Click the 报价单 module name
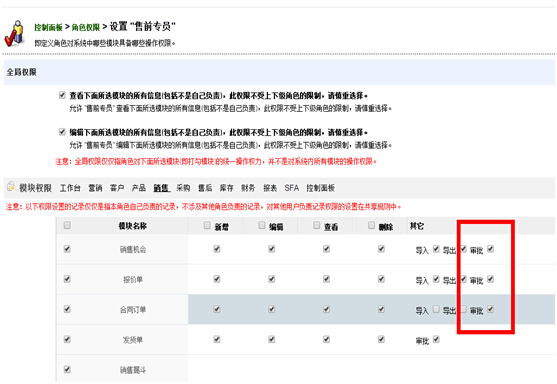The height and width of the screenshot is (384, 557). point(133,280)
